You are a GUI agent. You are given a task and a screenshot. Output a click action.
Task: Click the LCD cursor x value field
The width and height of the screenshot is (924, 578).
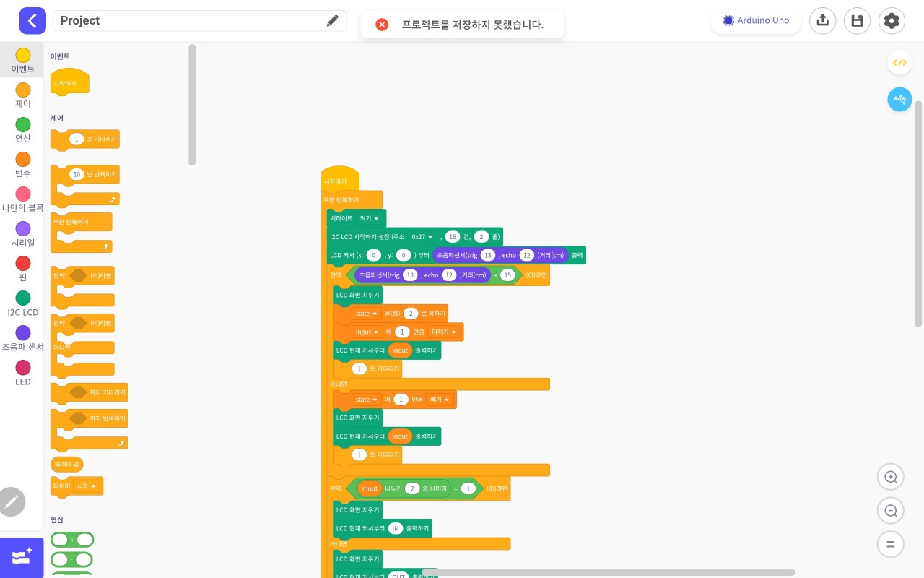pyautogui.click(x=373, y=255)
